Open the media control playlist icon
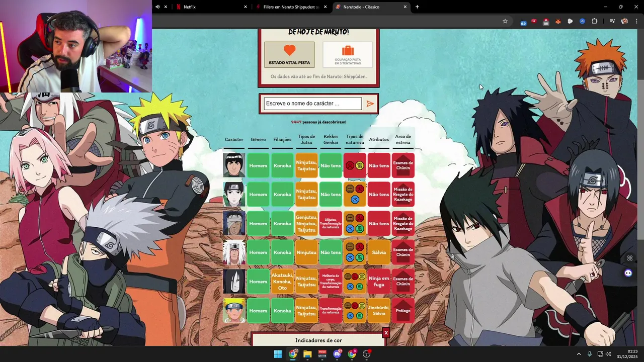 [612, 21]
